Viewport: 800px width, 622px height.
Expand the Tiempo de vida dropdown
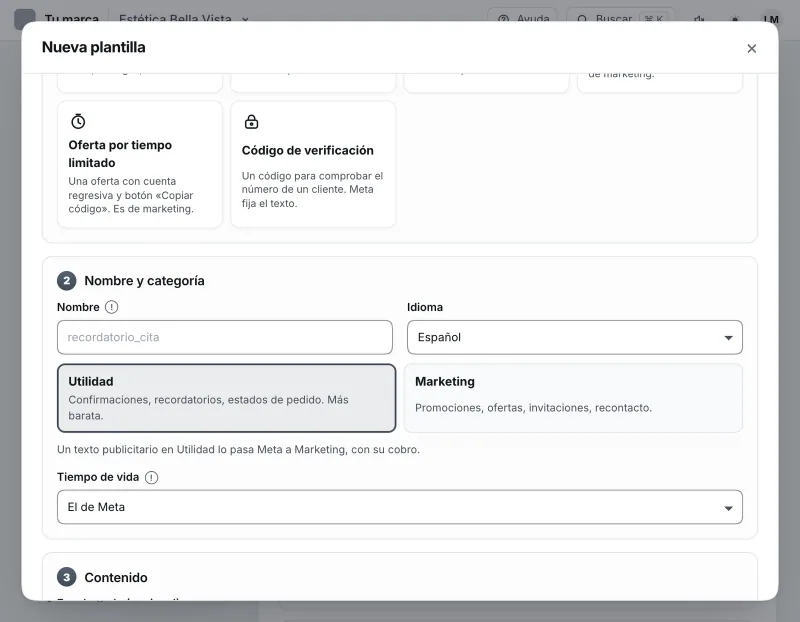(399, 507)
